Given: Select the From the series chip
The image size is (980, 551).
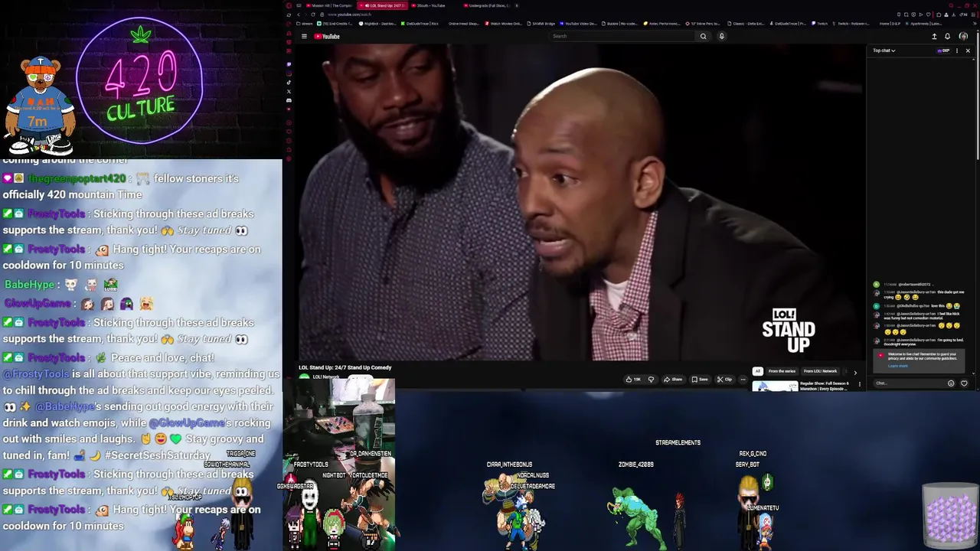Looking at the screenshot, I should (x=782, y=371).
